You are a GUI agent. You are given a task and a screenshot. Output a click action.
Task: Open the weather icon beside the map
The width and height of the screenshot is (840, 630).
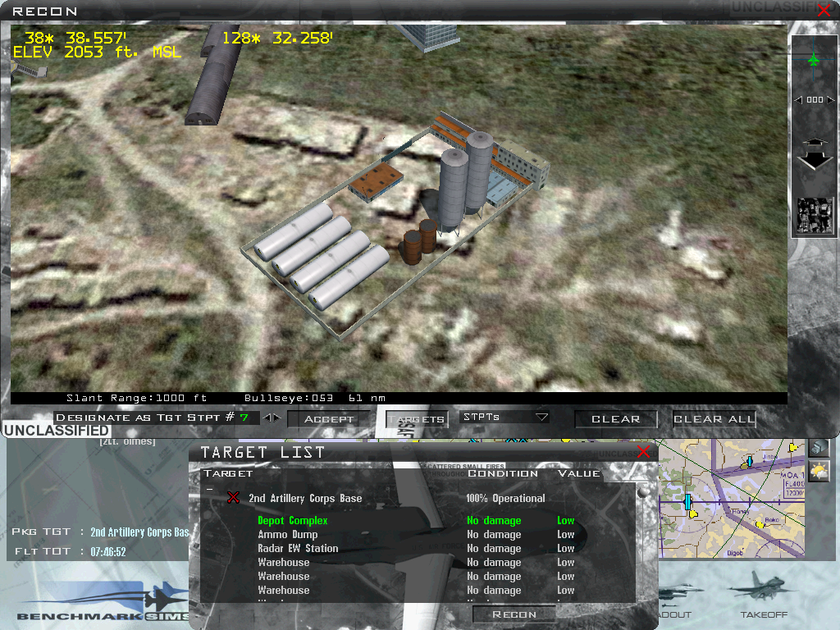pyautogui.click(x=818, y=471)
